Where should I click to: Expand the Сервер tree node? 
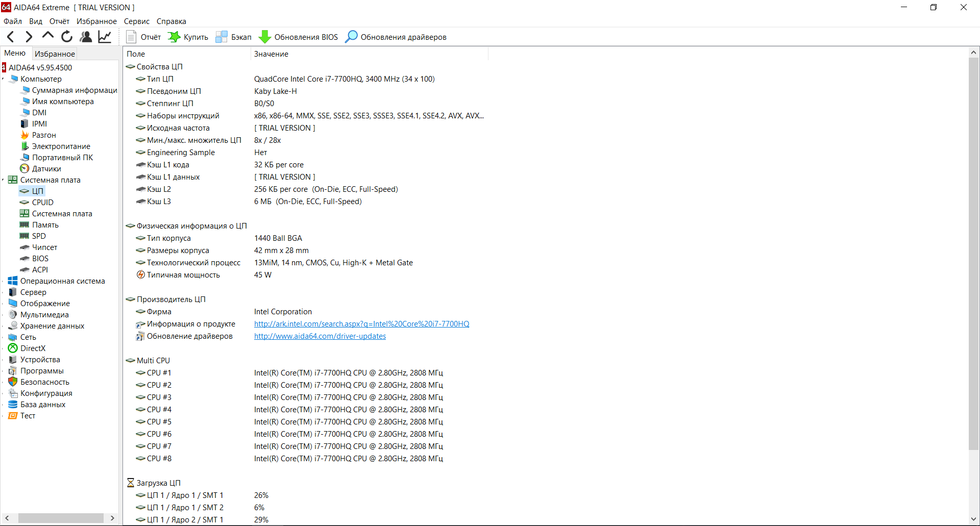(x=3, y=292)
